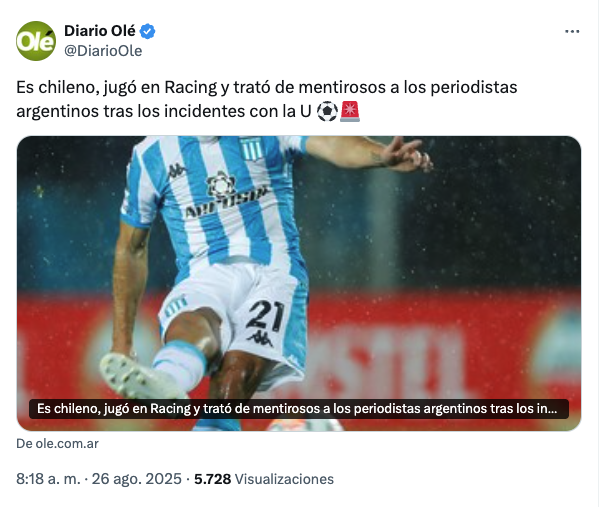Click the tweet text about Racing
The height and width of the screenshot is (507, 599).
[267, 99]
